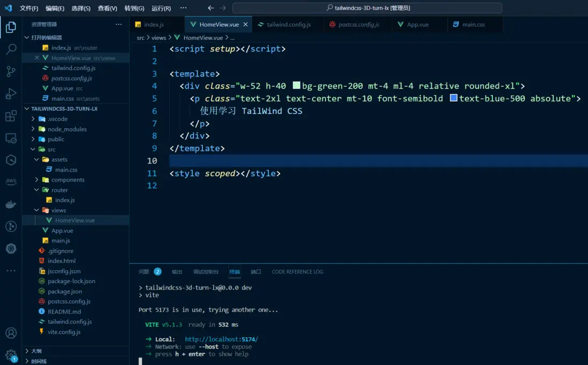This screenshot has width=588, height=365.
Task: Click the hexagon extension icon in activity bar
Action: tap(11, 159)
